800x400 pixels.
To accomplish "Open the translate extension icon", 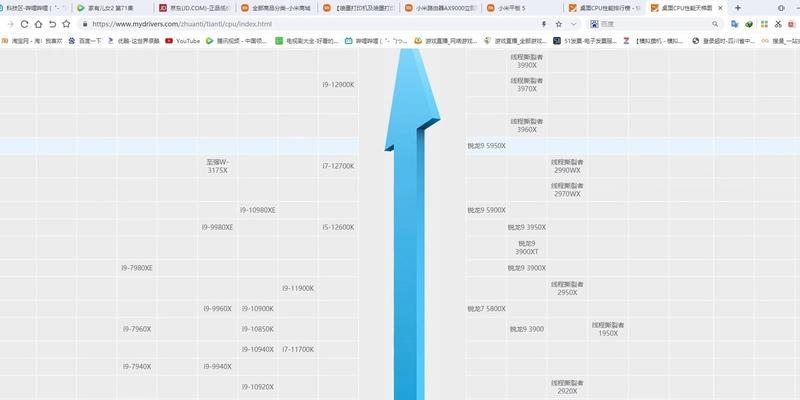I will [735, 24].
